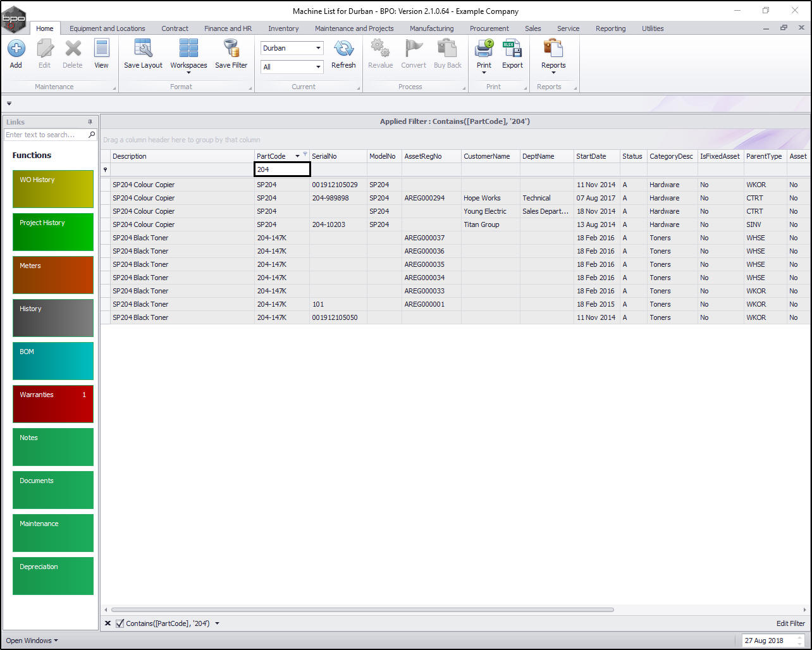Viewport: 812px width, 650px height.
Task: Open the Notes function tile
Action: pos(53,447)
